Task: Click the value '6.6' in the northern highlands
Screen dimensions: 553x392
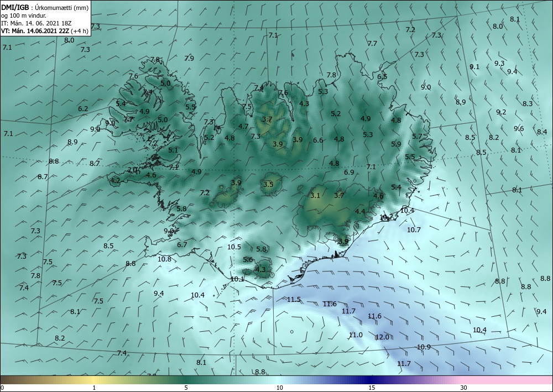Action: [x=318, y=140]
